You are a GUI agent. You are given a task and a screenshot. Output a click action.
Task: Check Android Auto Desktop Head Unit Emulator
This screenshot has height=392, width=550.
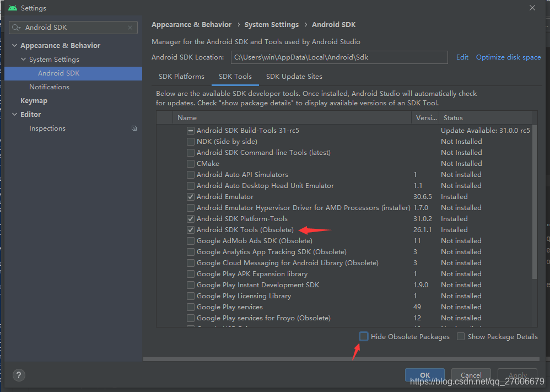(x=191, y=186)
